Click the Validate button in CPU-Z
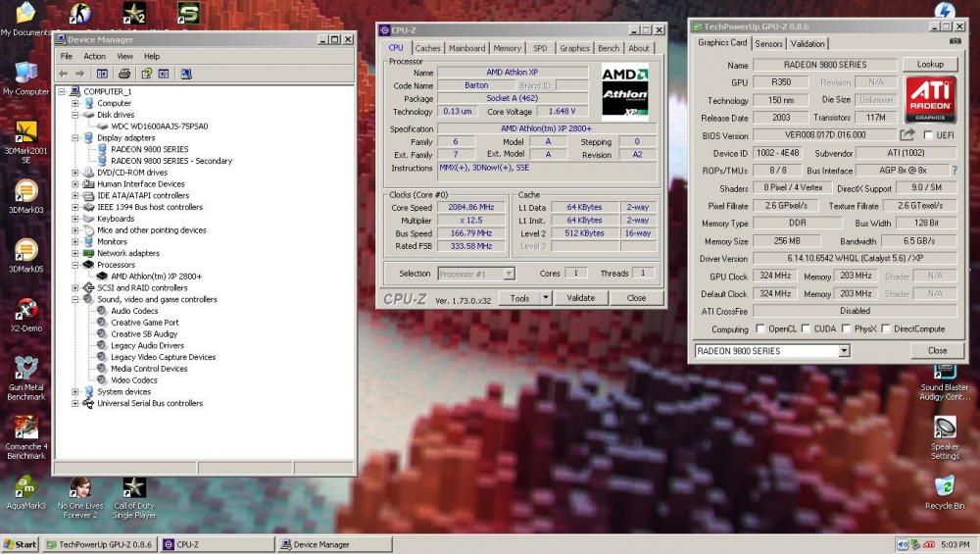The width and height of the screenshot is (980, 554). tap(580, 298)
